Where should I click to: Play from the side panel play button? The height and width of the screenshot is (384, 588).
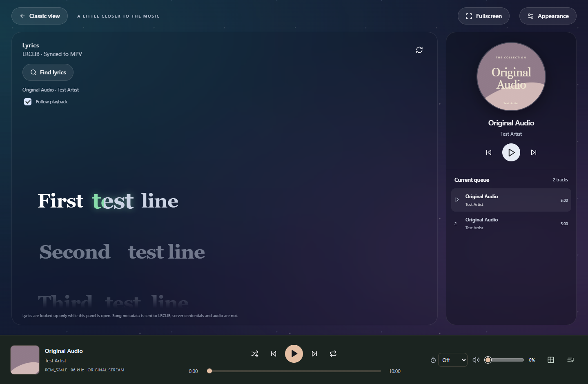click(511, 152)
